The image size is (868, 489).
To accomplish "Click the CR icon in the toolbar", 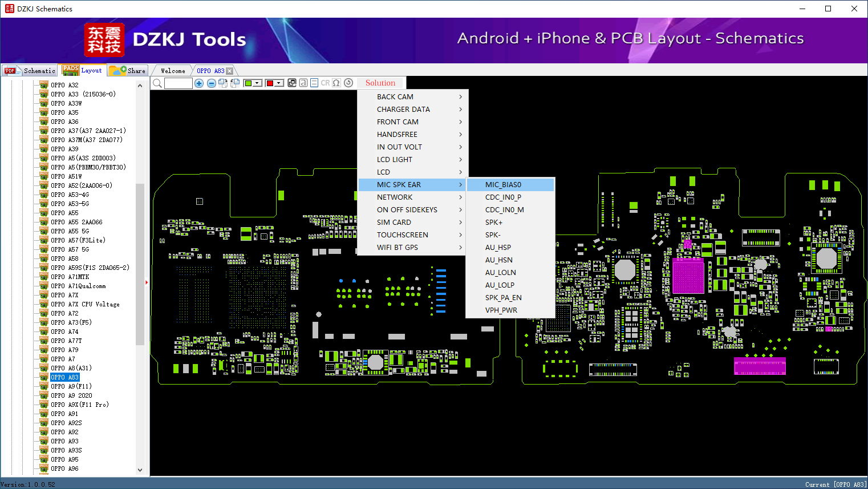I will click(325, 83).
